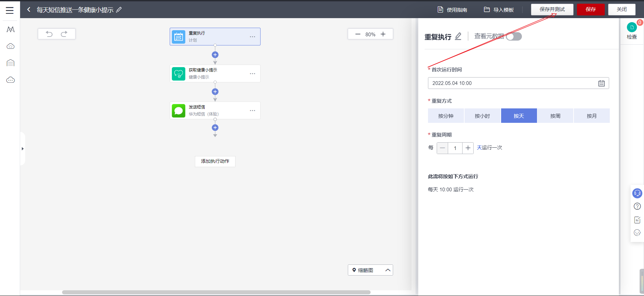Edit the 重复执行 panel name pencil
This screenshot has height=296, width=644.
[x=458, y=36]
